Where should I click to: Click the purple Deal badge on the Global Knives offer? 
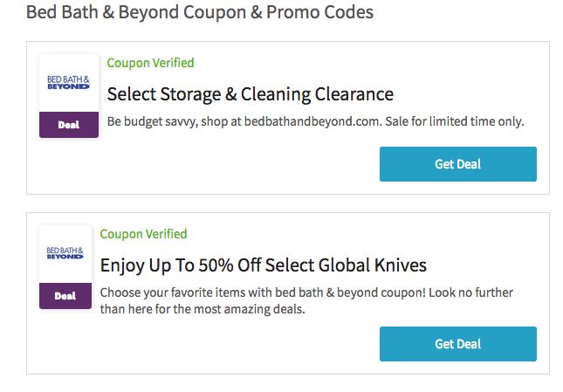pyautogui.click(x=65, y=295)
